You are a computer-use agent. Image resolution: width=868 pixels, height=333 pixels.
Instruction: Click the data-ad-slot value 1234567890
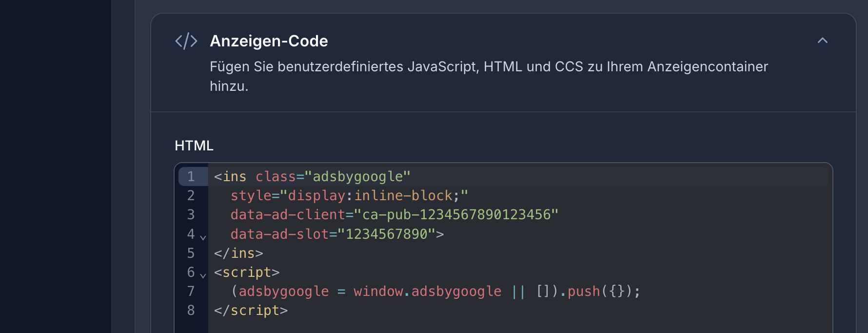pos(388,234)
